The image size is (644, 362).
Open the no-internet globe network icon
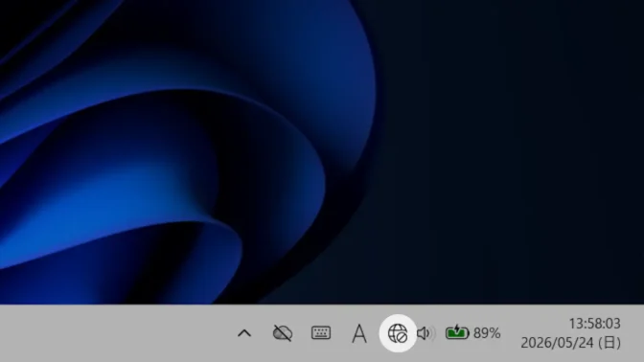tap(398, 333)
